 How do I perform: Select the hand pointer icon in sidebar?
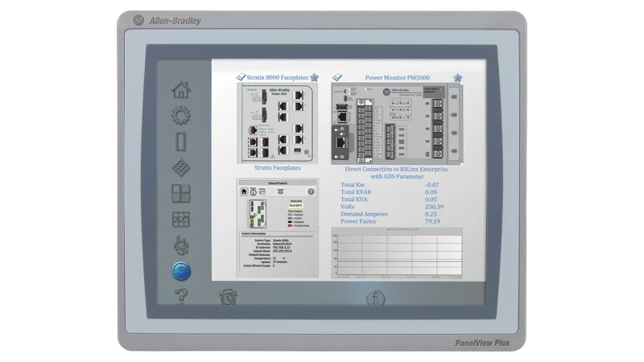[181, 245]
